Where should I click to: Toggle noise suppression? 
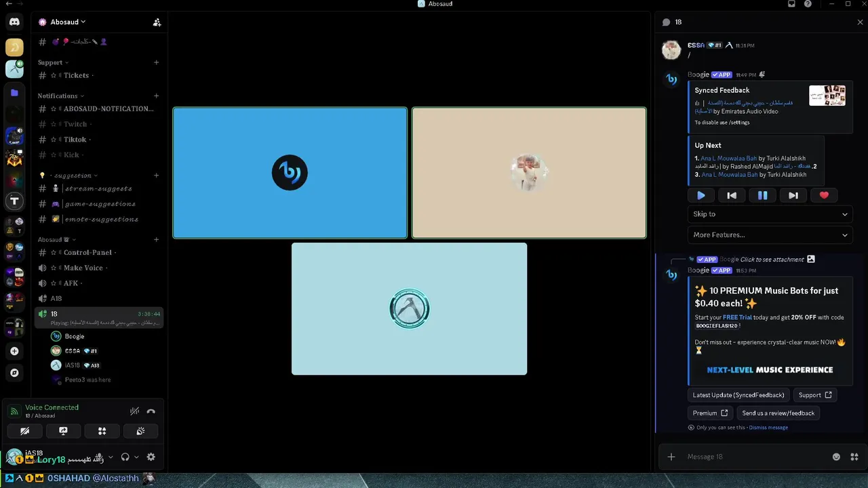135,411
